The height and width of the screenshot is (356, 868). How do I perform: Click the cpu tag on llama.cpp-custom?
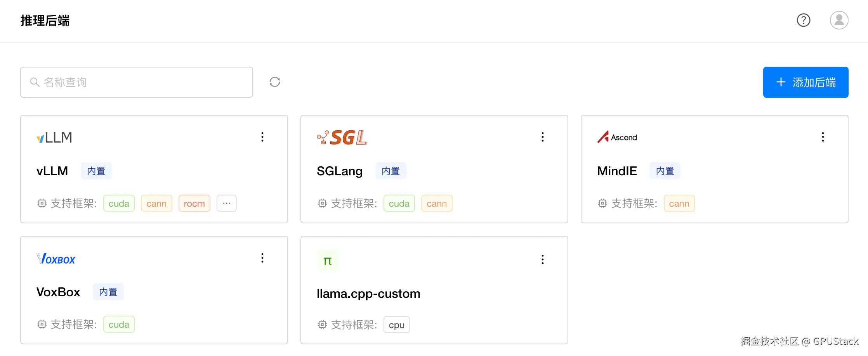[396, 325]
